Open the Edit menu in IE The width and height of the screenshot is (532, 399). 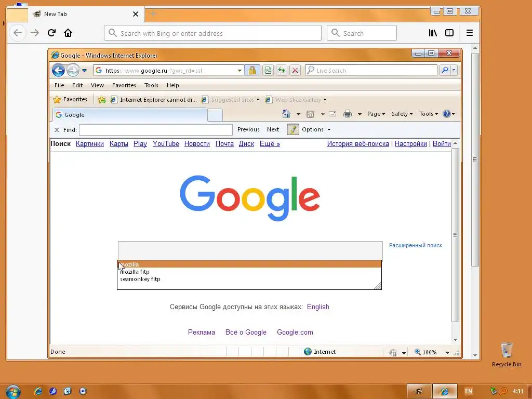pyautogui.click(x=77, y=85)
